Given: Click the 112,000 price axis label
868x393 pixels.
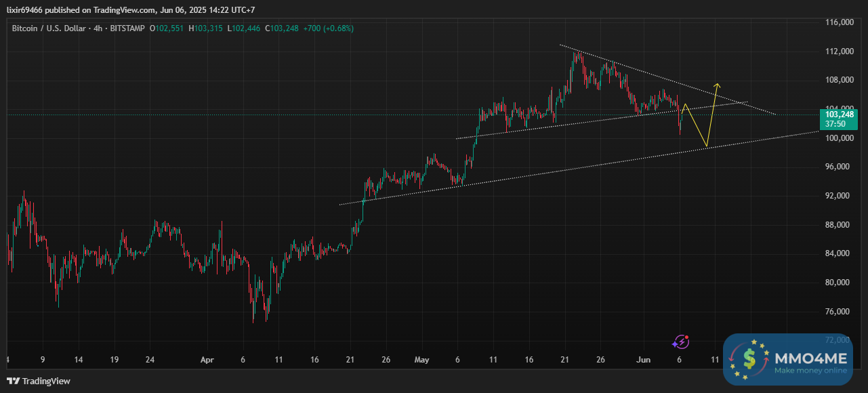Looking at the screenshot, I should pos(840,51).
